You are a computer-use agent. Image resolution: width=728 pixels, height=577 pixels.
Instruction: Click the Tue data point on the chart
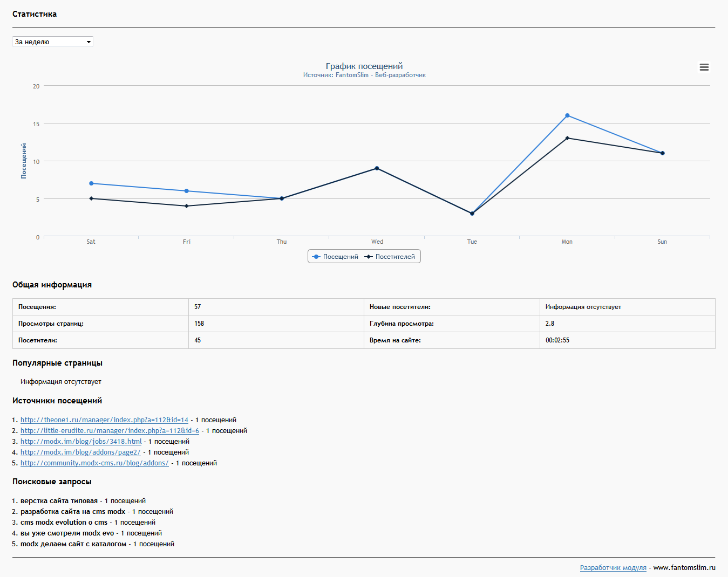click(x=472, y=214)
